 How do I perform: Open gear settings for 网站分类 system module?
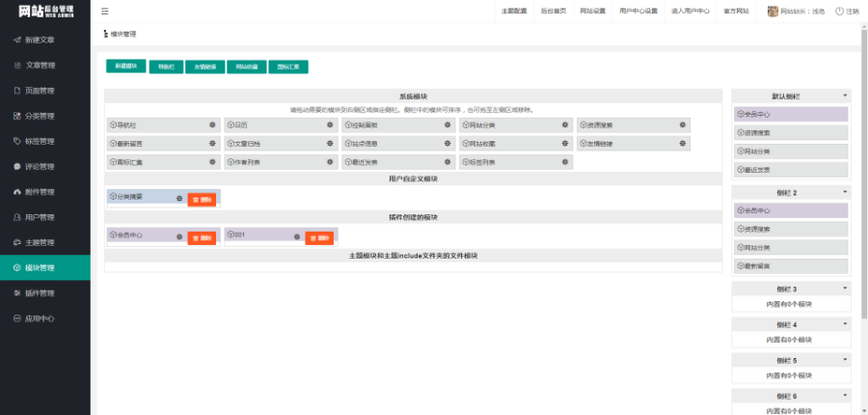565,124
